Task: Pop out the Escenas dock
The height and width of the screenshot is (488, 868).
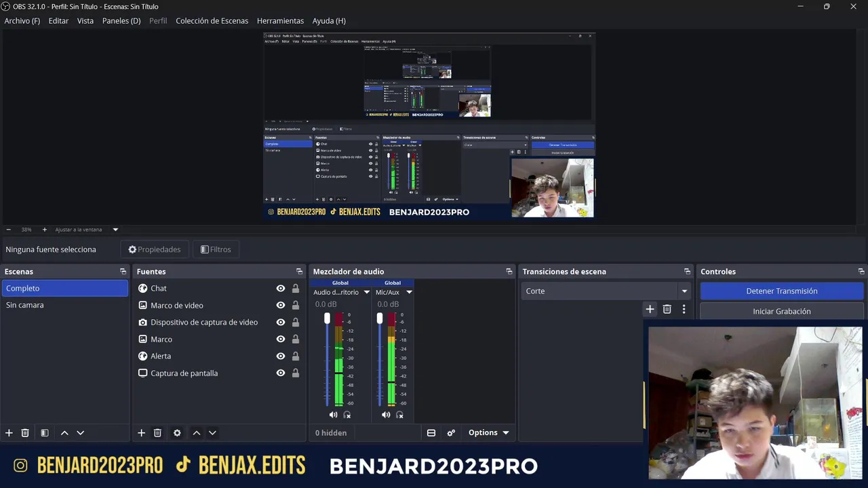Action: (123, 271)
